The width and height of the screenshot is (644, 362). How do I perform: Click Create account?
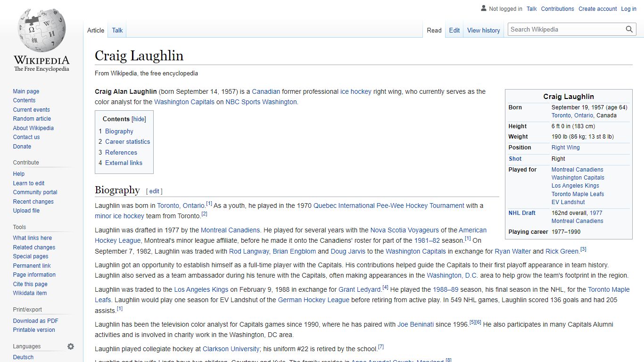(598, 9)
